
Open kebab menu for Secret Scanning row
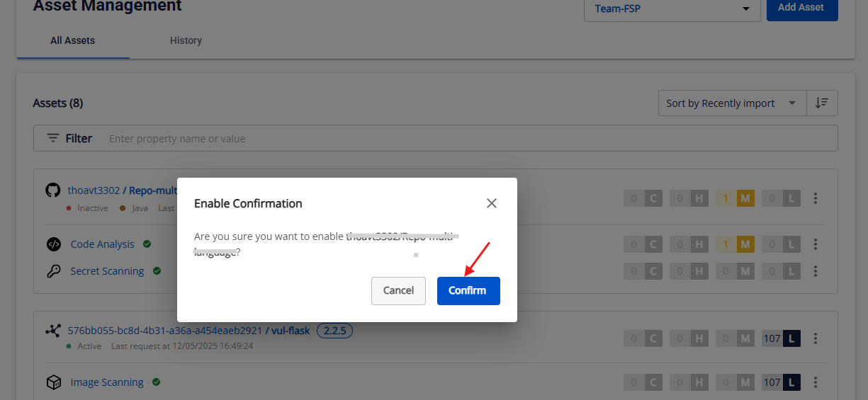point(816,271)
